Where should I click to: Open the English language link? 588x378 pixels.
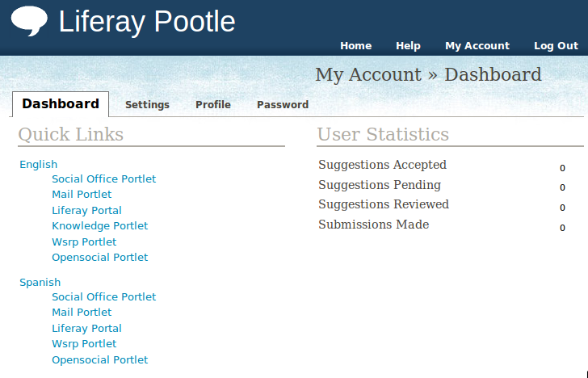[38, 165]
